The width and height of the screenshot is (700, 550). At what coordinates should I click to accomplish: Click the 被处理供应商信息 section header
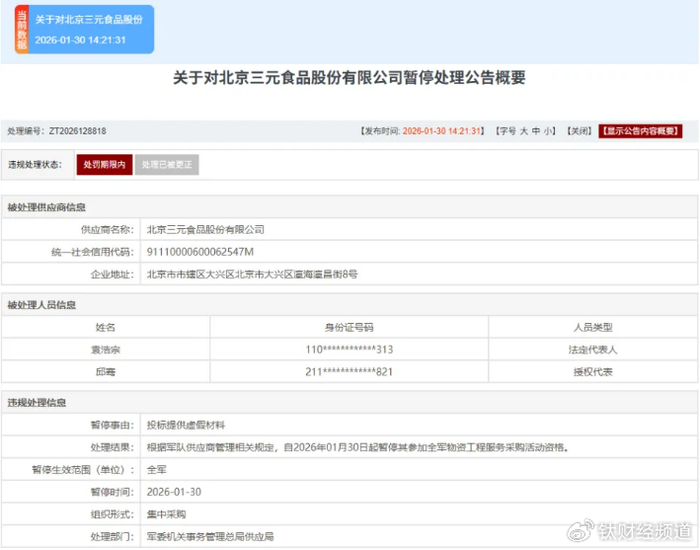pyautogui.click(x=46, y=208)
